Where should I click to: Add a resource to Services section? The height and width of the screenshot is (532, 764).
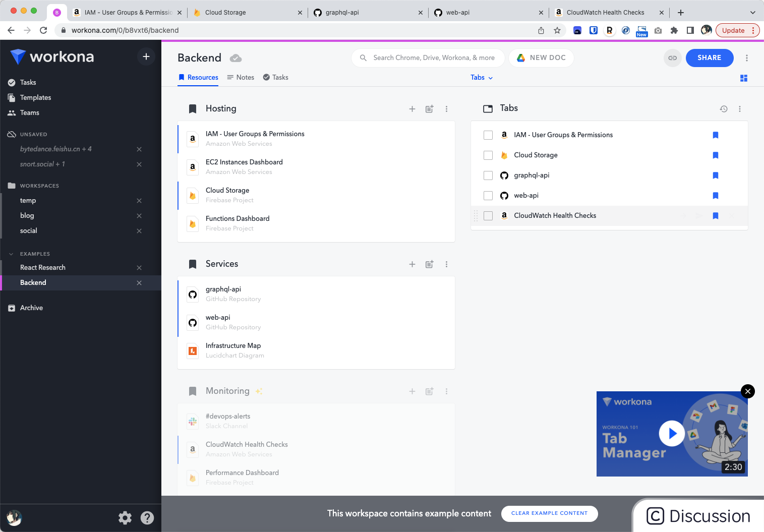coord(412,264)
